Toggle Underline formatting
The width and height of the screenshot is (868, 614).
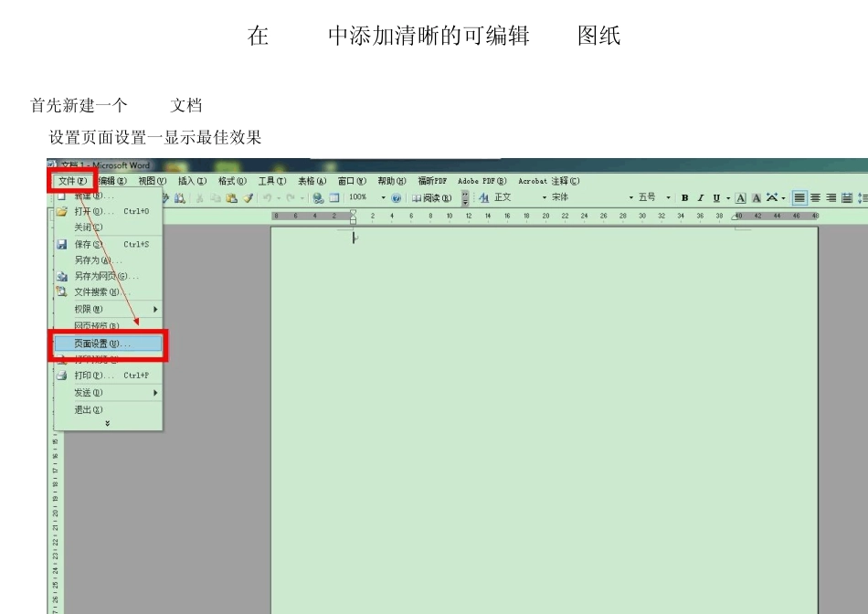coord(716,197)
